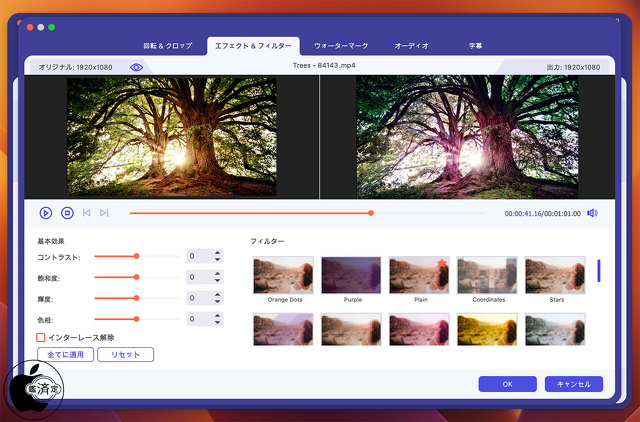Apply the Coordinates filter
The height and width of the screenshot is (422, 640).
487,275
